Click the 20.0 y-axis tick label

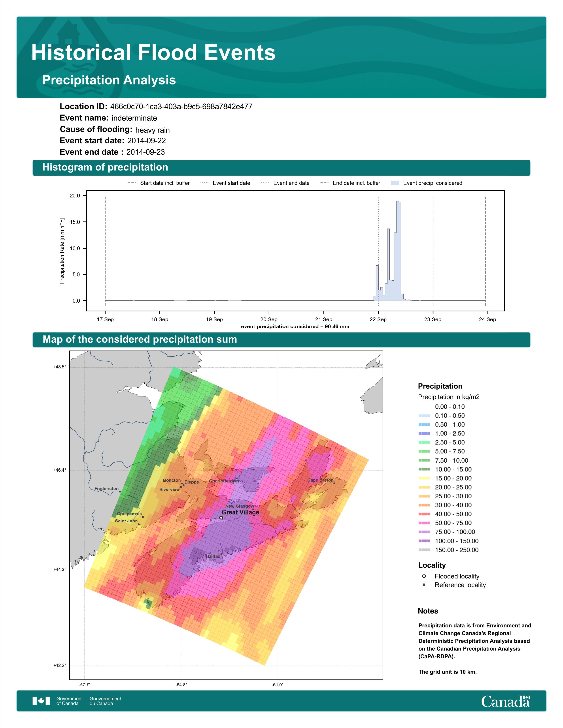coord(75,196)
